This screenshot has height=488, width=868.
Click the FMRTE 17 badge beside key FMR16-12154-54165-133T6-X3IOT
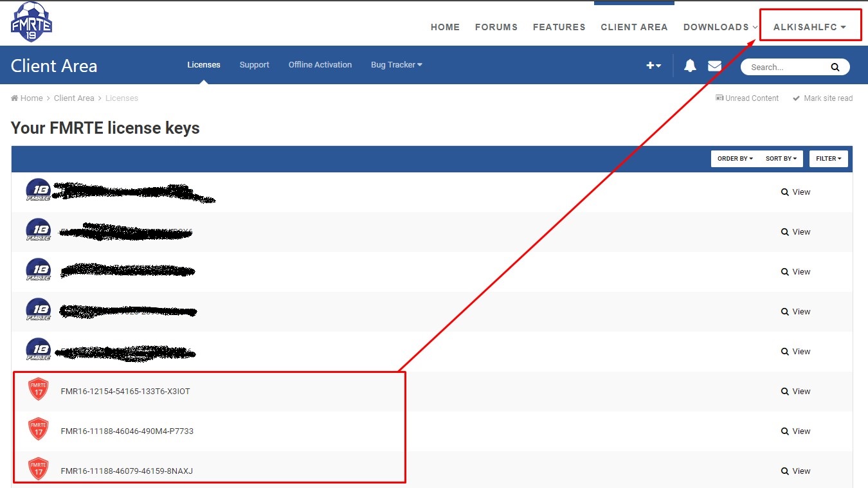click(x=39, y=390)
